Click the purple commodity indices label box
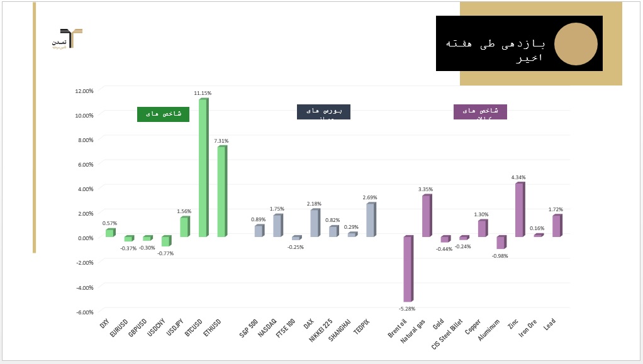 coord(480,112)
